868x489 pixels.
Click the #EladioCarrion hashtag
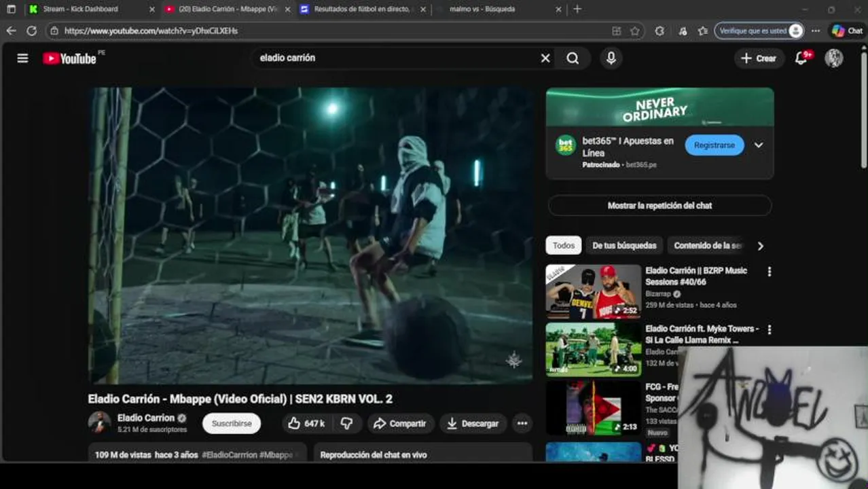click(x=230, y=455)
